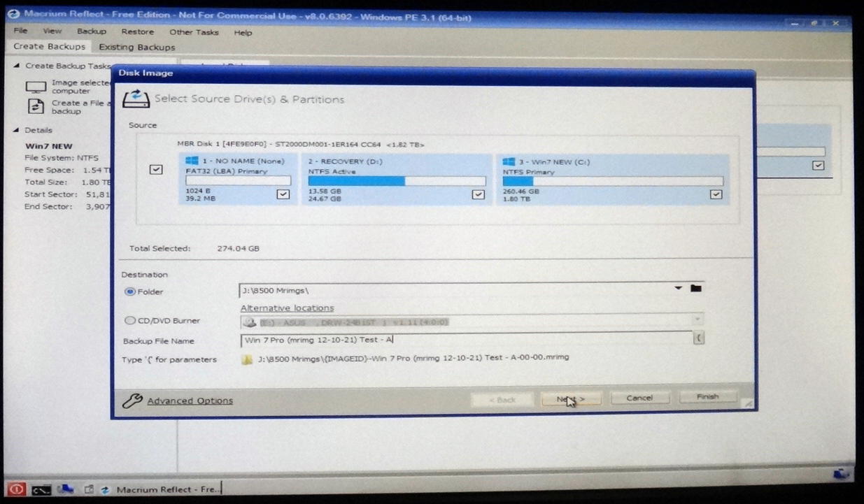Screen dimensions: 864x504
Task: Click the red power shutdown icon in taskbar
Action: pos(15,489)
